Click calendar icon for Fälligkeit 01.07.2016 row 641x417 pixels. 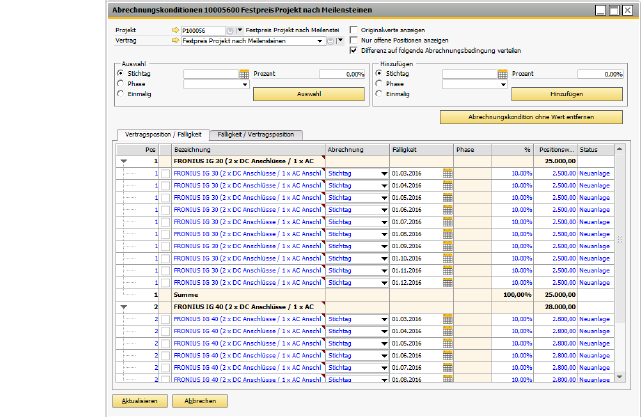point(448,221)
